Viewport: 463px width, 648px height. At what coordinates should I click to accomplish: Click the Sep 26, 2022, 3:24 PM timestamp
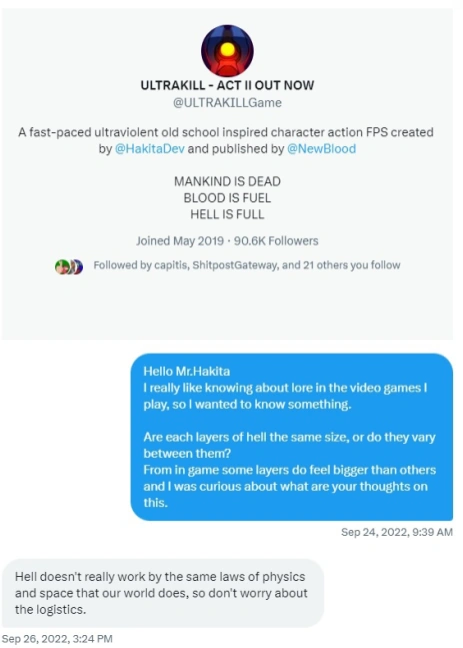(57, 639)
